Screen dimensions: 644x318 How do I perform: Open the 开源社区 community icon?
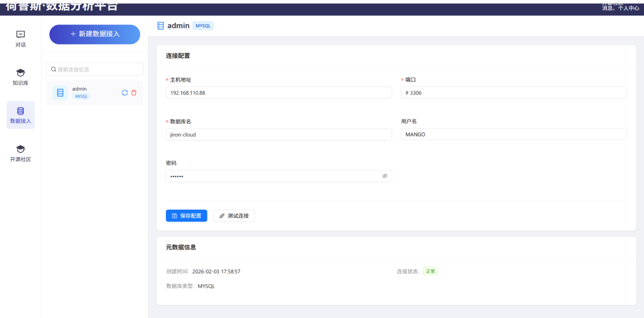click(x=20, y=149)
